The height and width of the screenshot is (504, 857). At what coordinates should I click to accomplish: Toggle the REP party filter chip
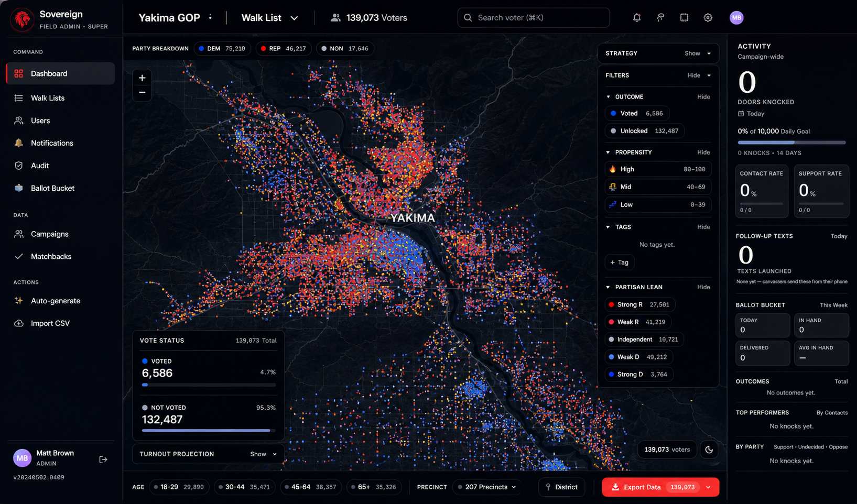[284, 49]
